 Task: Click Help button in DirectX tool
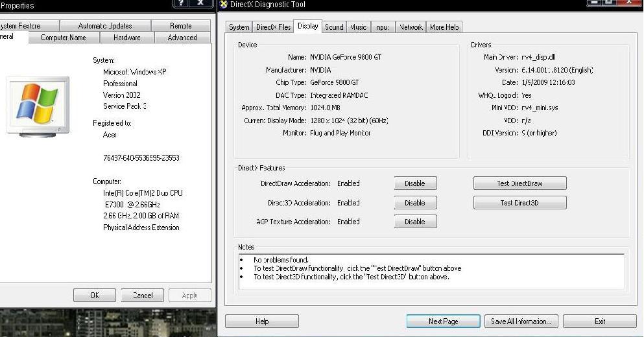click(262, 321)
